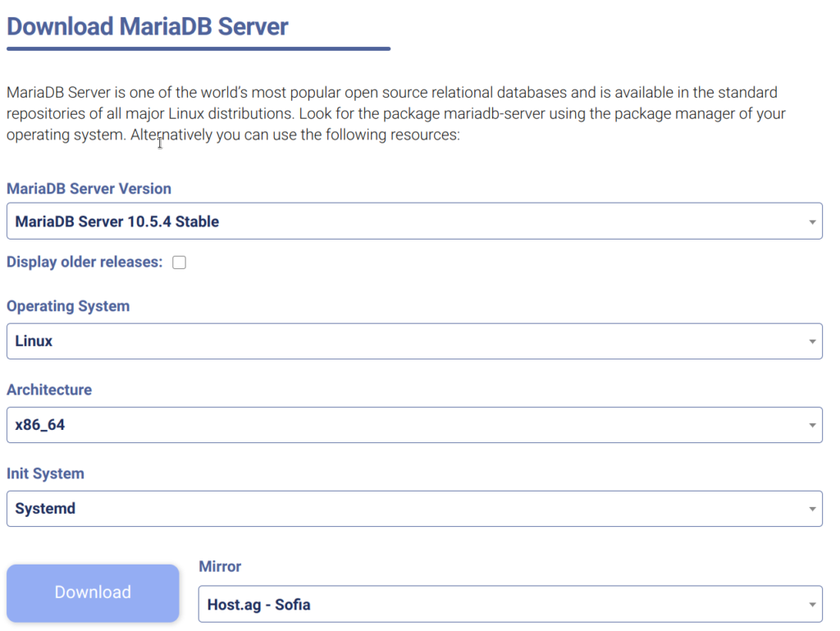Tick the Display older releases checkbox
Image resolution: width=840 pixels, height=631 pixels.
(x=180, y=262)
